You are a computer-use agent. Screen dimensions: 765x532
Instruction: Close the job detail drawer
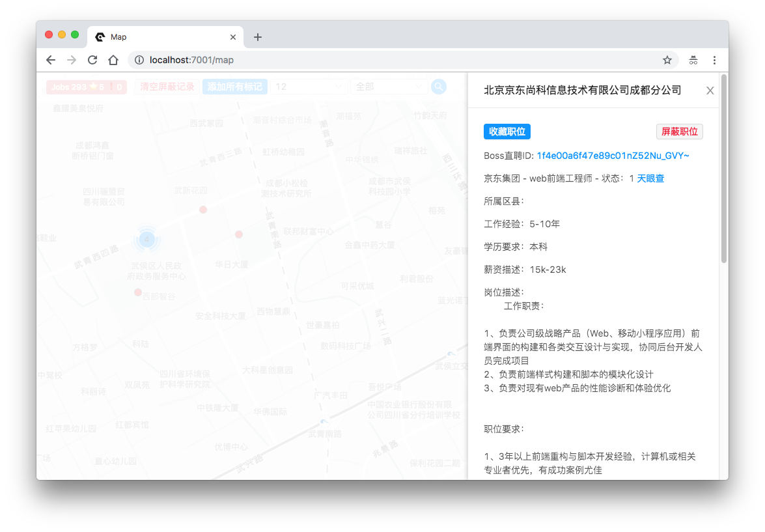(710, 91)
